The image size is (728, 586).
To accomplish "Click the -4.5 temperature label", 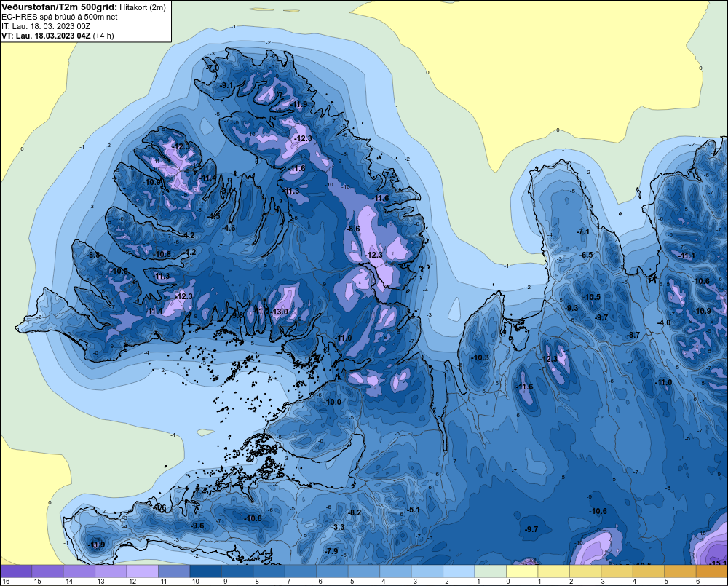I will point(213,216).
